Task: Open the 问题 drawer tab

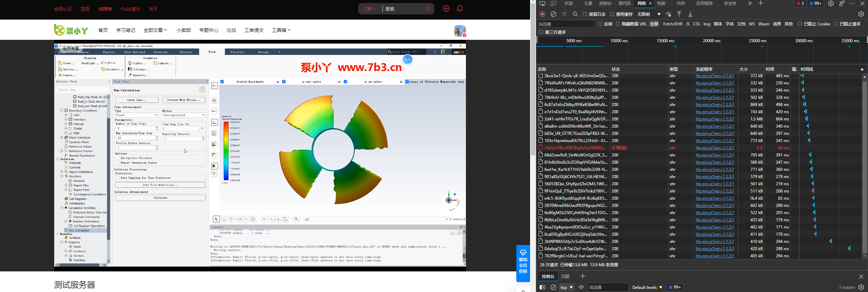Action: 565,276
